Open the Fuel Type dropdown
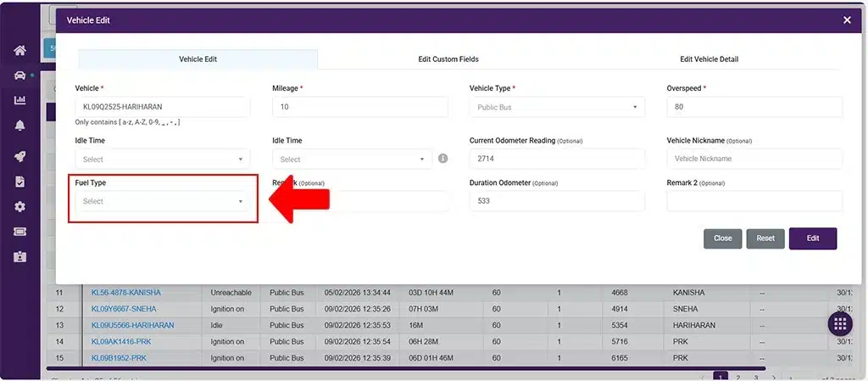Viewport: 868px width, 381px height. [162, 201]
